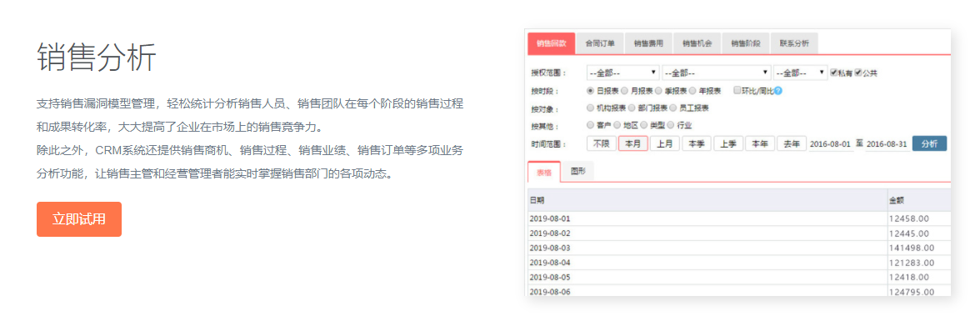Click the amount 121283.00
Viewport: 980px width, 321px height.
coord(912,263)
